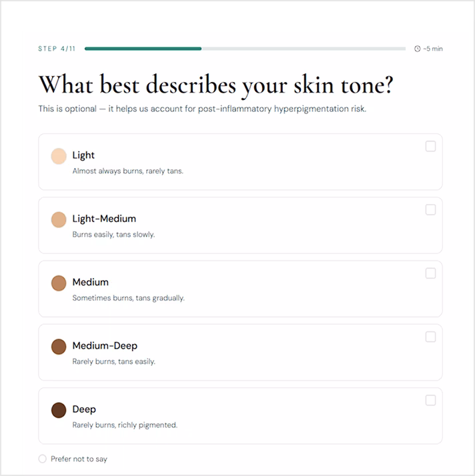Click the Light color swatch
475x476 pixels.
click(59, 156)
